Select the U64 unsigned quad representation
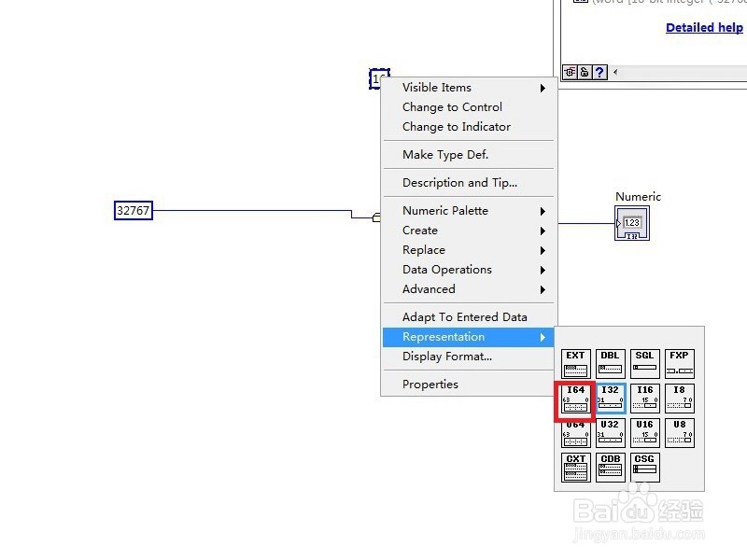Viewport: 747px width, 560px height. 575,433
